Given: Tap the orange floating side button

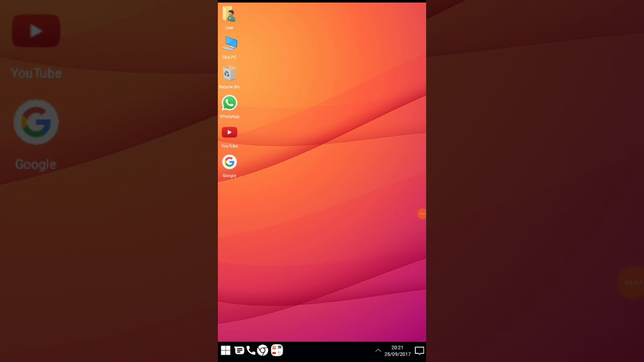Looking at the screenshot, I should (422, 214).
